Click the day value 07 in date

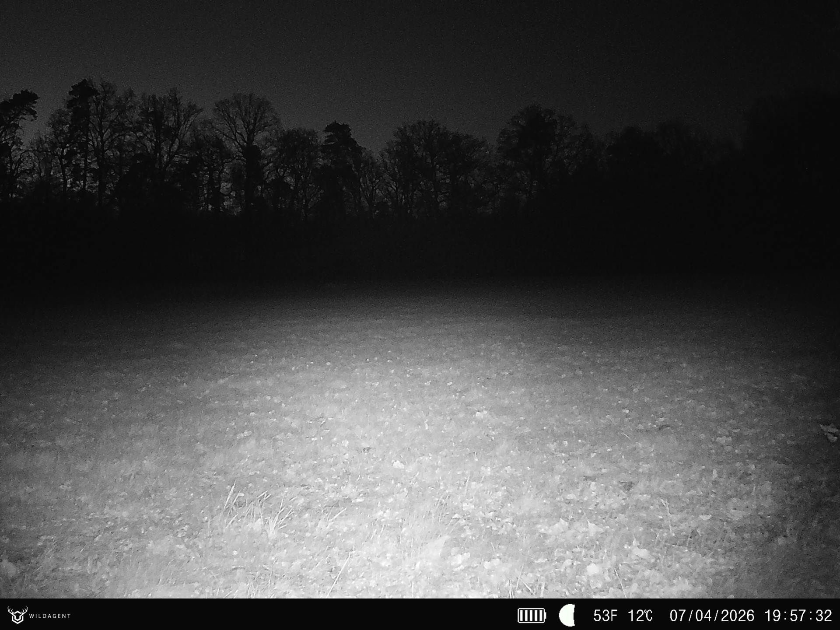pyautogui.click(x=678, y=616)
